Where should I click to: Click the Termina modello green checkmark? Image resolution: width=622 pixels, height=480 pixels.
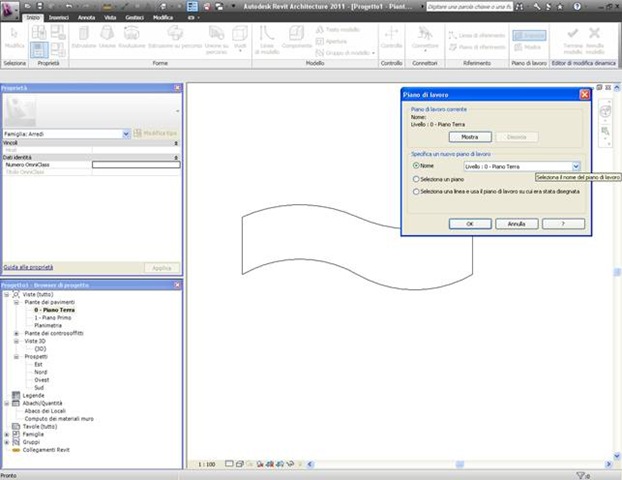click(x=573, y=35)
